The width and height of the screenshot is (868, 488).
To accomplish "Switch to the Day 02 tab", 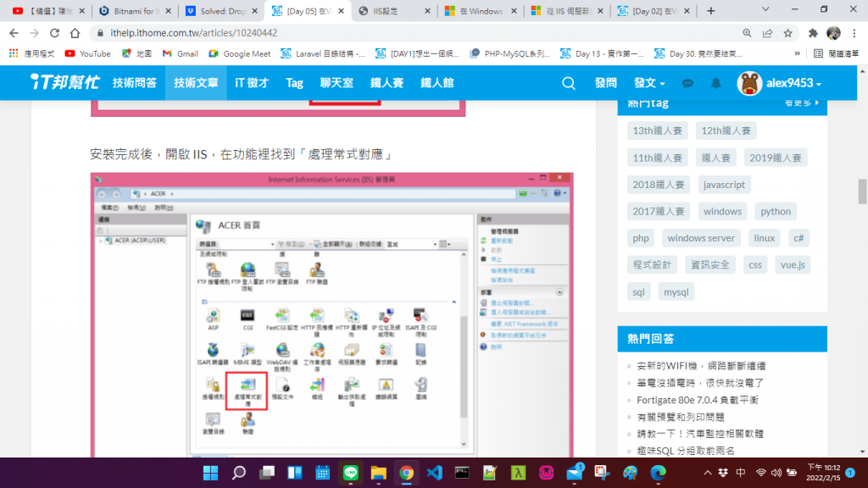I will coord(654,11).
